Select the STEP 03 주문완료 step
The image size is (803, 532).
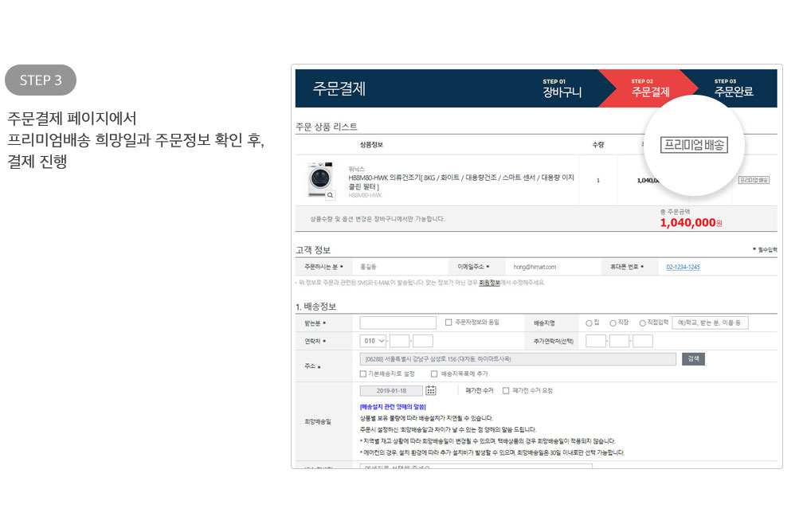[734, 88]
